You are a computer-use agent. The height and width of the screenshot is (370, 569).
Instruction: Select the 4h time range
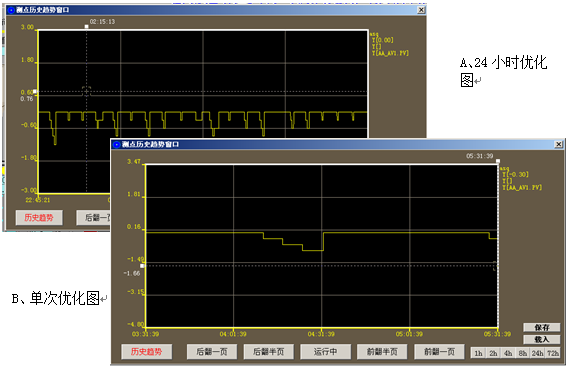click(508, 353)
